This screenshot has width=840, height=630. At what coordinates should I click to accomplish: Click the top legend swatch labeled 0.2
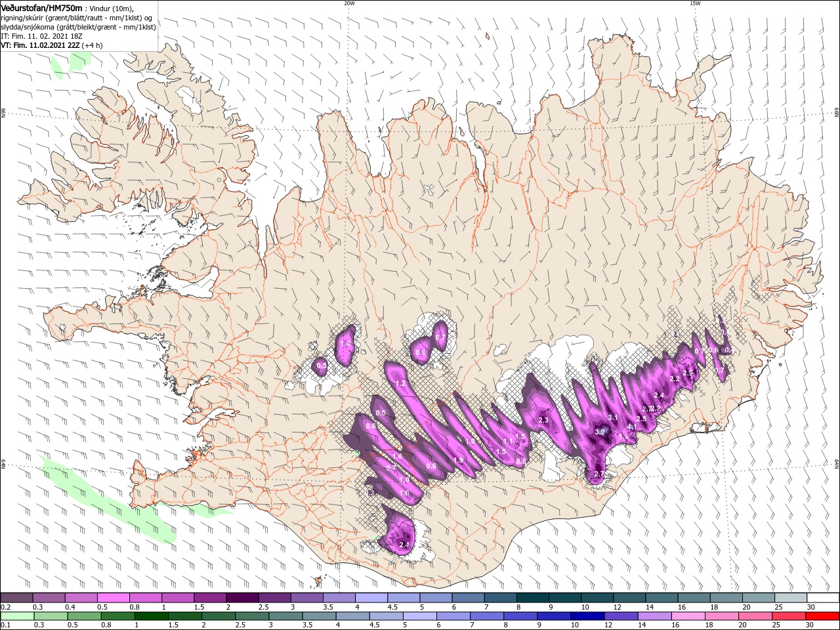click(17, 598)
